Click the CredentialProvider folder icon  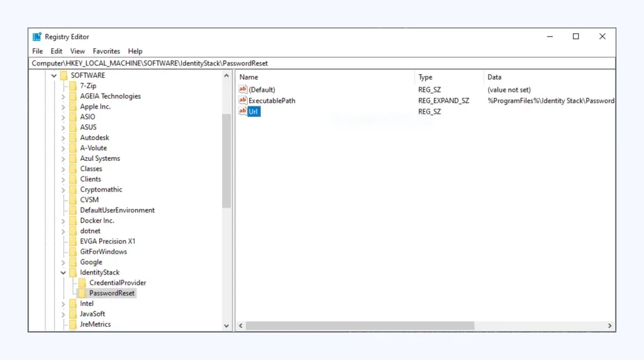tap(82, 283)
